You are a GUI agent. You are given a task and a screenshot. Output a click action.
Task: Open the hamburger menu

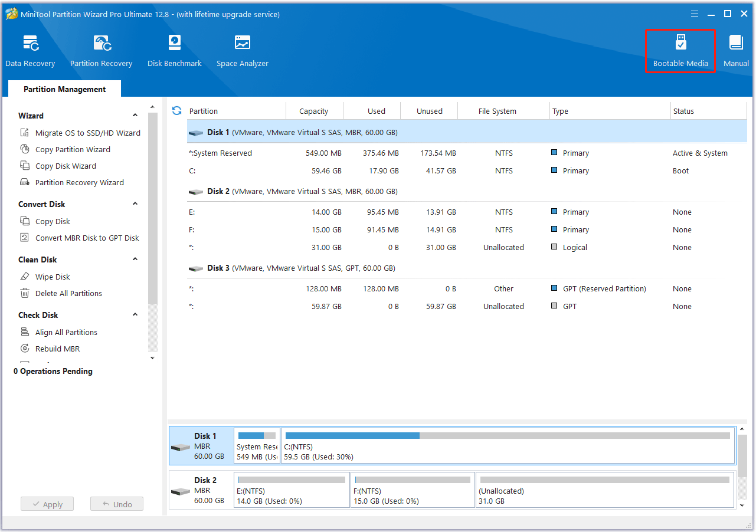point(694,13)
